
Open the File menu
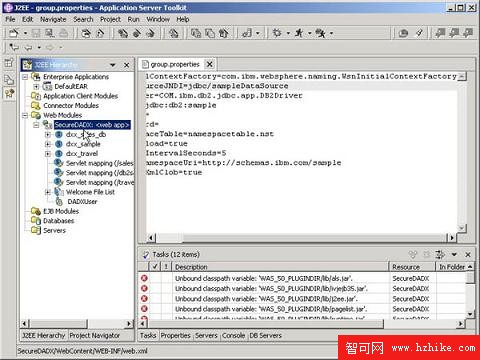pos(10,19)
